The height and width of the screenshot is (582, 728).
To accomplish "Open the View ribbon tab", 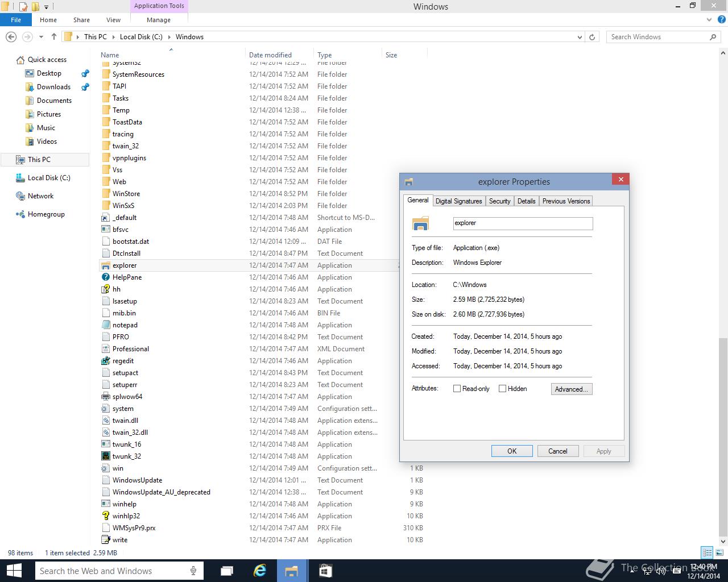I will [x=113, y=20].
